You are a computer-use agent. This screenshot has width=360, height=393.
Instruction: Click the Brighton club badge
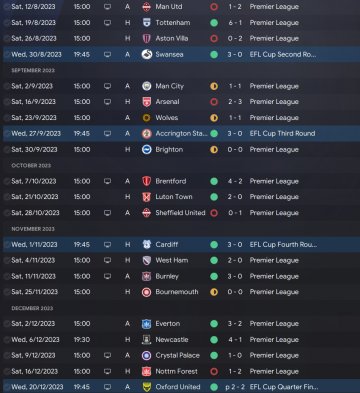point(147,150)
